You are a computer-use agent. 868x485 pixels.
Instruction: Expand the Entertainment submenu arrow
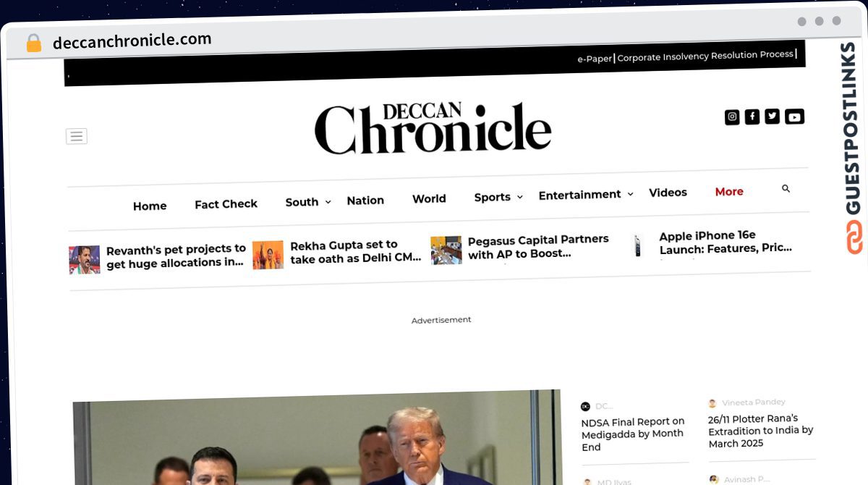point(630,194)
